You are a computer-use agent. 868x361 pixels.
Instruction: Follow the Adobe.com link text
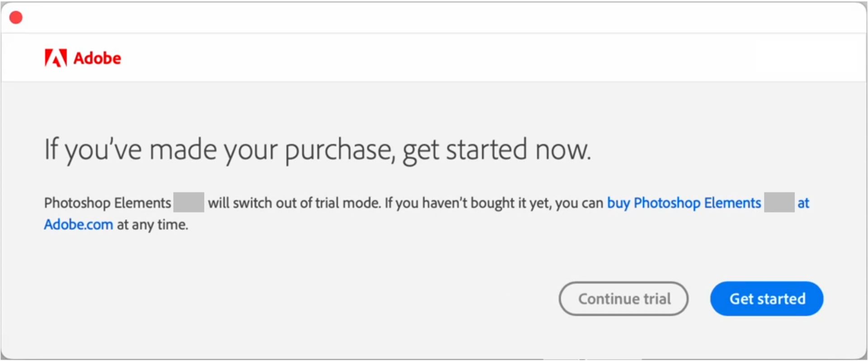coord(78,225)
